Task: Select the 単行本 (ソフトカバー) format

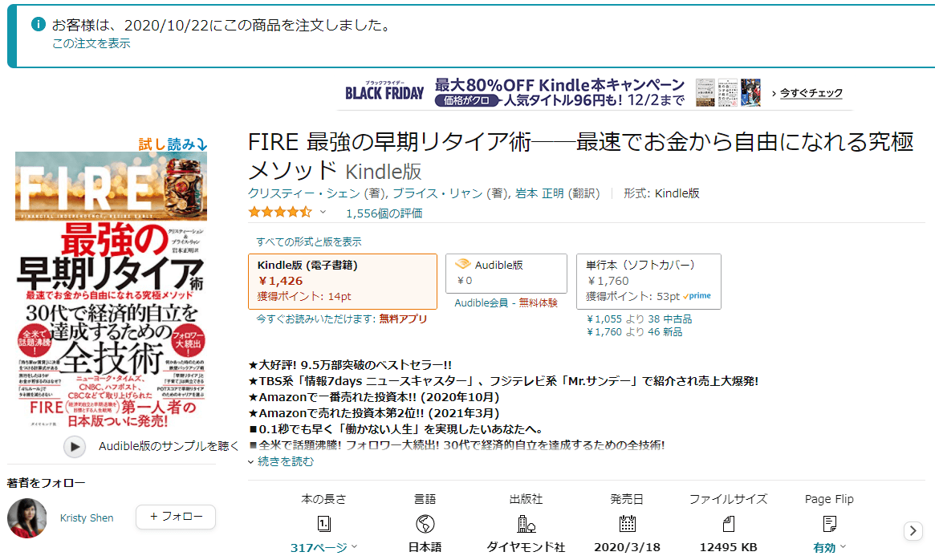Action: pyautogui.click(x=648, y=282)
